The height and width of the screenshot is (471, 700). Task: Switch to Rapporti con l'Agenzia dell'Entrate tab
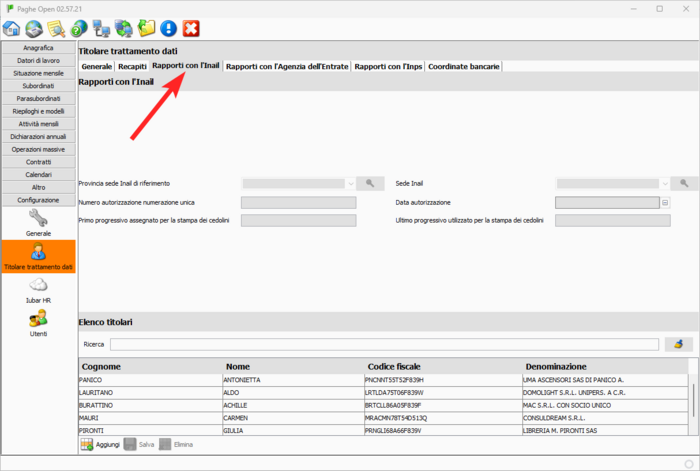[x=287, y=66]
